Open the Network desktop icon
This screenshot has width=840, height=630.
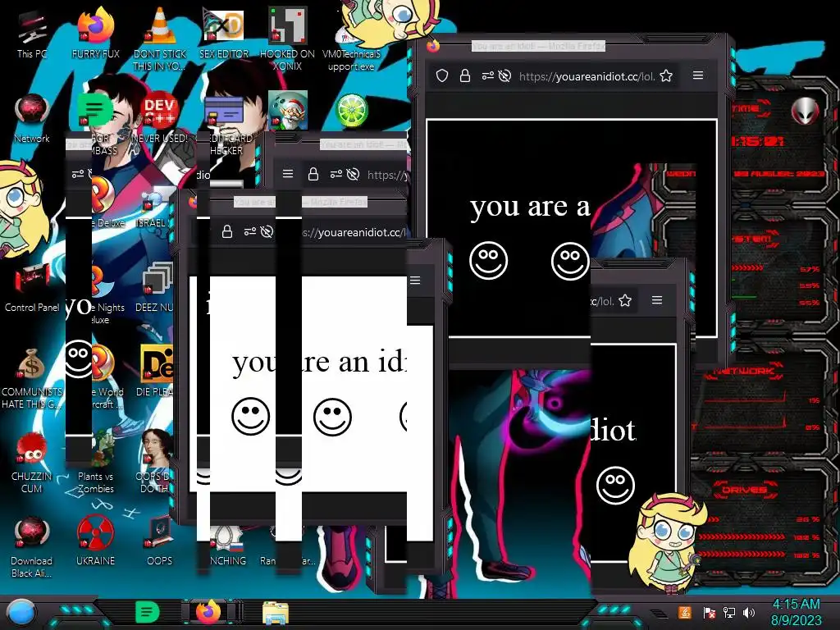32,118
